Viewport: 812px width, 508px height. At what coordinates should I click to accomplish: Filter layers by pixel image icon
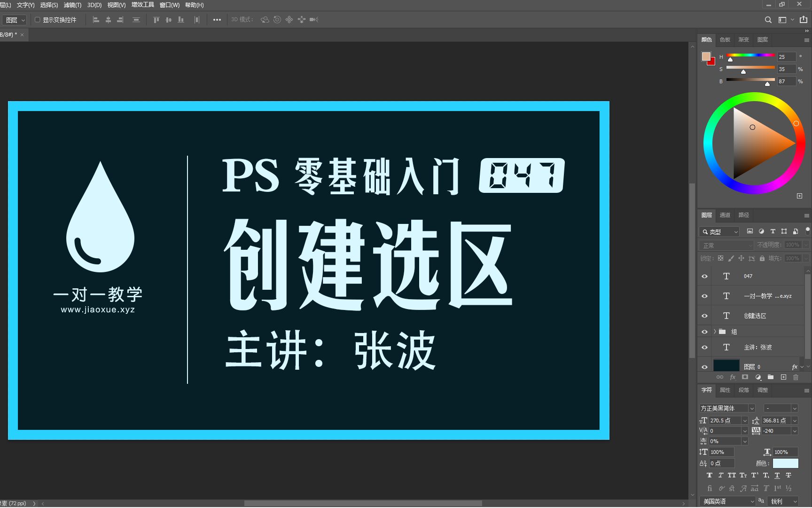[x=750, y=231]
